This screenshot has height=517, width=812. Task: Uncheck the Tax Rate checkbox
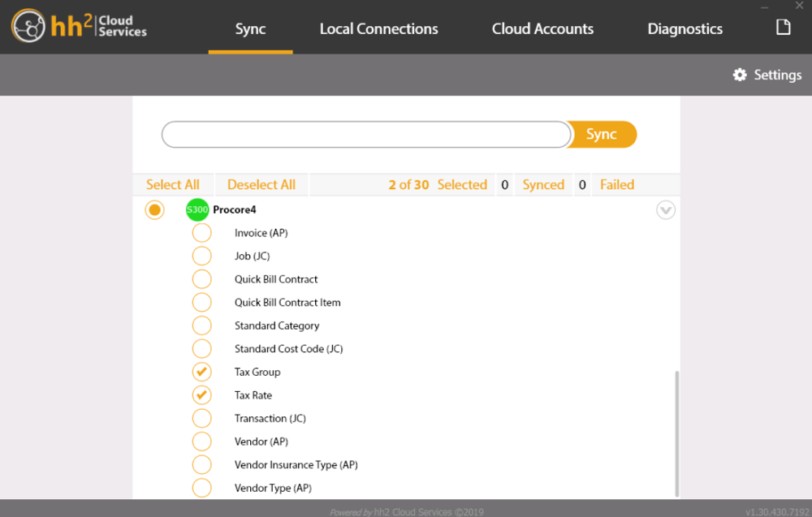point(201,395)
